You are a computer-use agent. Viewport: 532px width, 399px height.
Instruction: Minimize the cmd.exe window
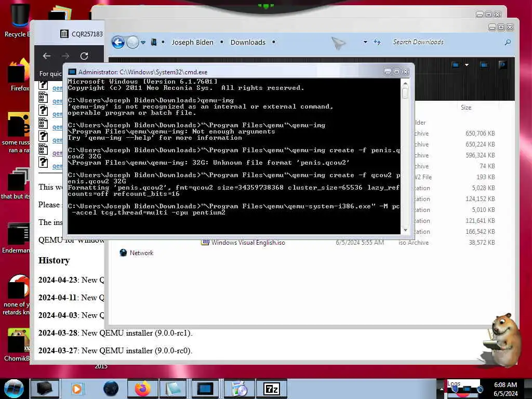click(x=388, y=72)
